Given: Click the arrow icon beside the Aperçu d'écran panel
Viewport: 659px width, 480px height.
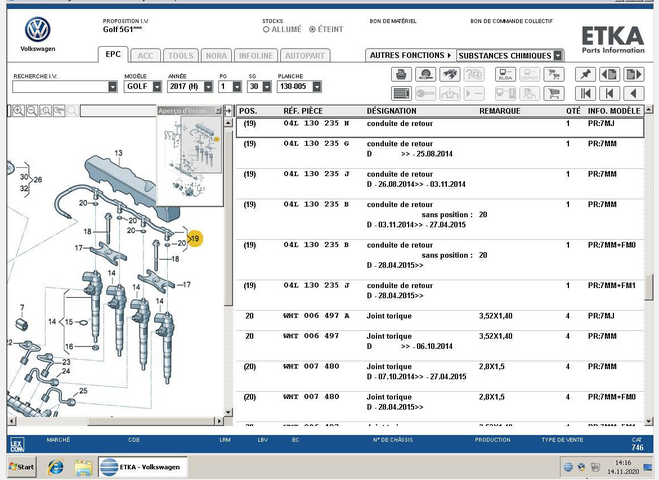Looking at the screenshot, I should [228, 111].
